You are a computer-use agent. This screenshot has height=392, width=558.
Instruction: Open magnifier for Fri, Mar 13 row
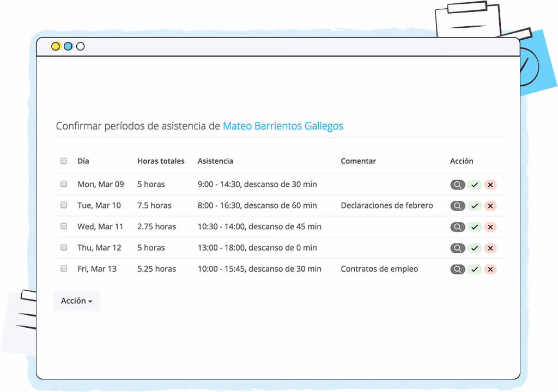click(x=457, y=269)
